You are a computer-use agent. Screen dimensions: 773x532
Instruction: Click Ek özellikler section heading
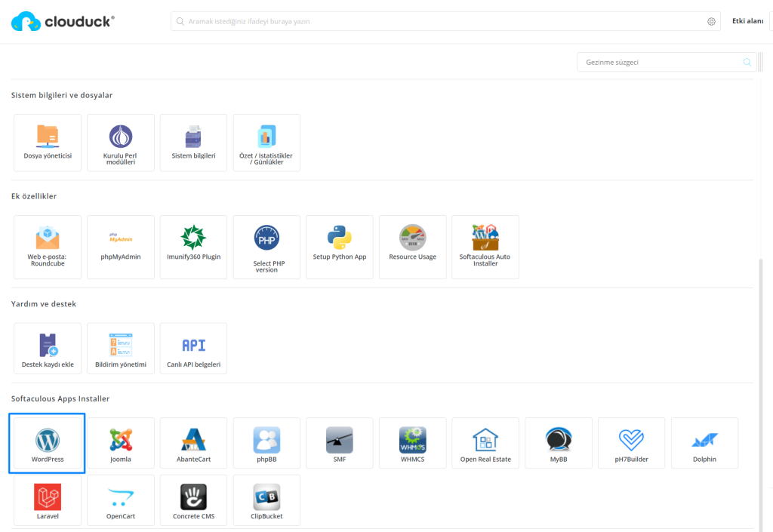[x=33, y=196]
